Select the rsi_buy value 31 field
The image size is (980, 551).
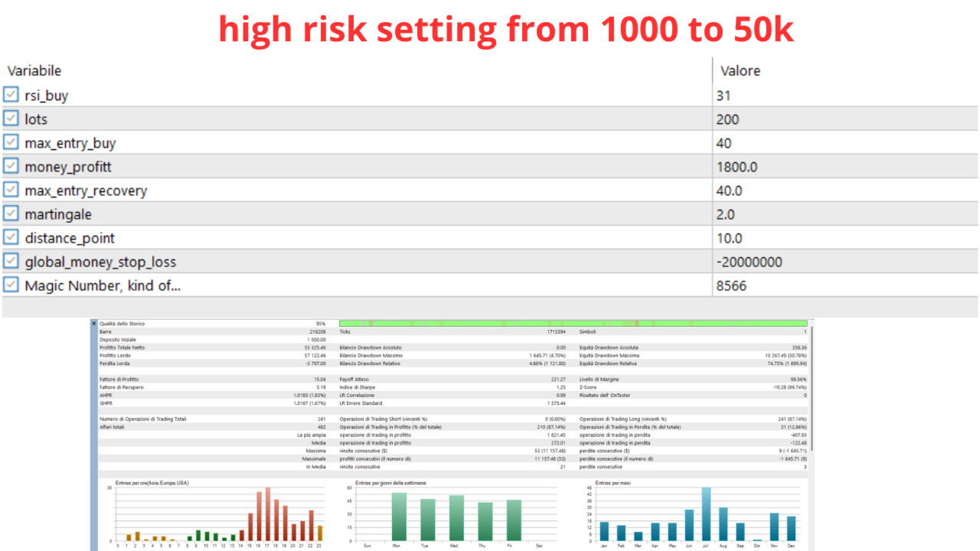845,95
